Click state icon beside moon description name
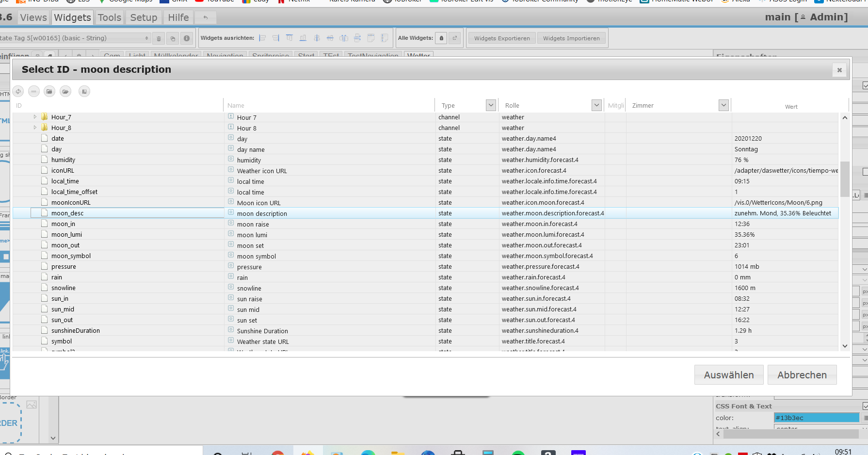 pos(231,213)
